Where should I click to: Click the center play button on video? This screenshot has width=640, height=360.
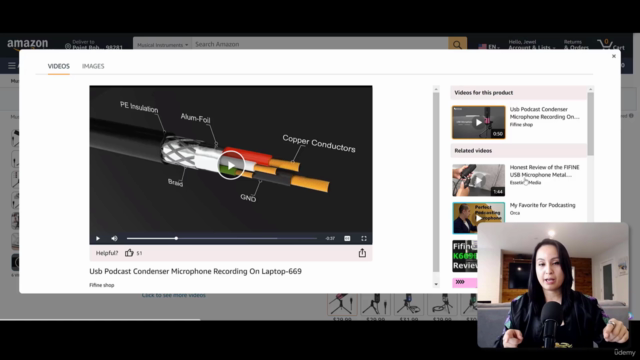click(231, 165)
